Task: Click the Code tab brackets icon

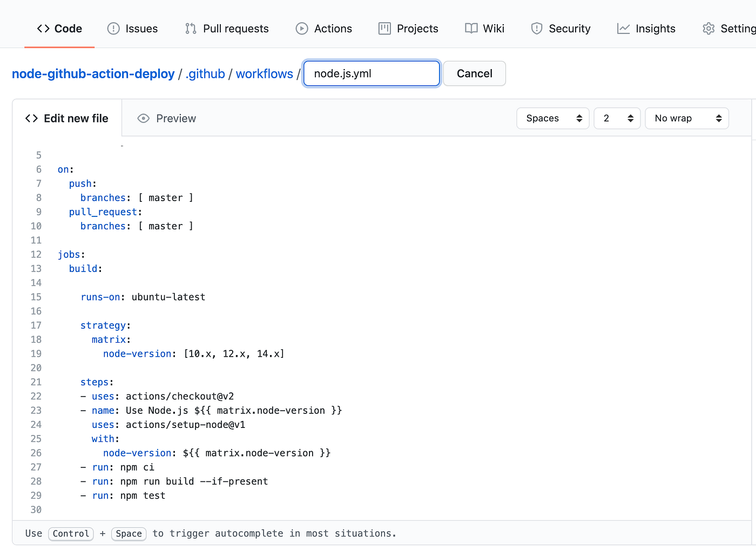Action: [x=42, y=28]
